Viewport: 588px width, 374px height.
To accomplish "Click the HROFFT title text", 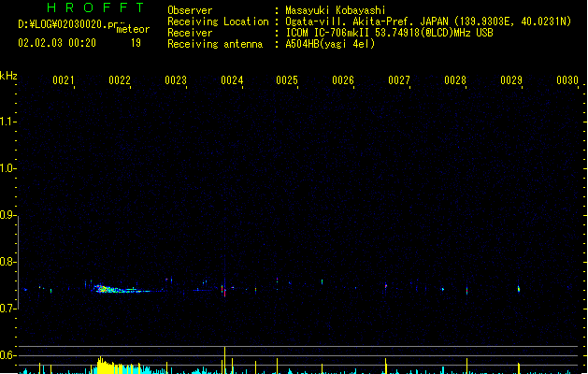I will tap(95, 7).
